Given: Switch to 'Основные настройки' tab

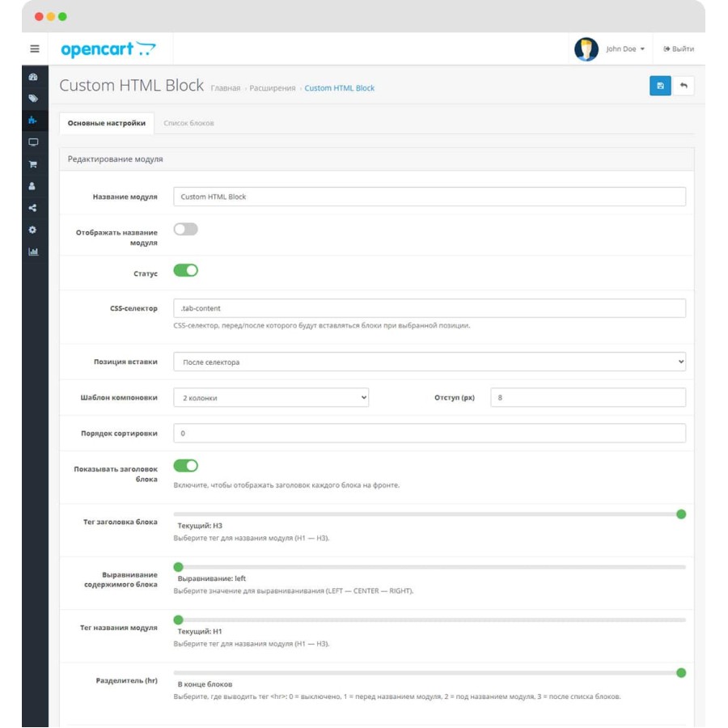Looking at the screenshot, I should pyautogui.click(x=107, y=123).
